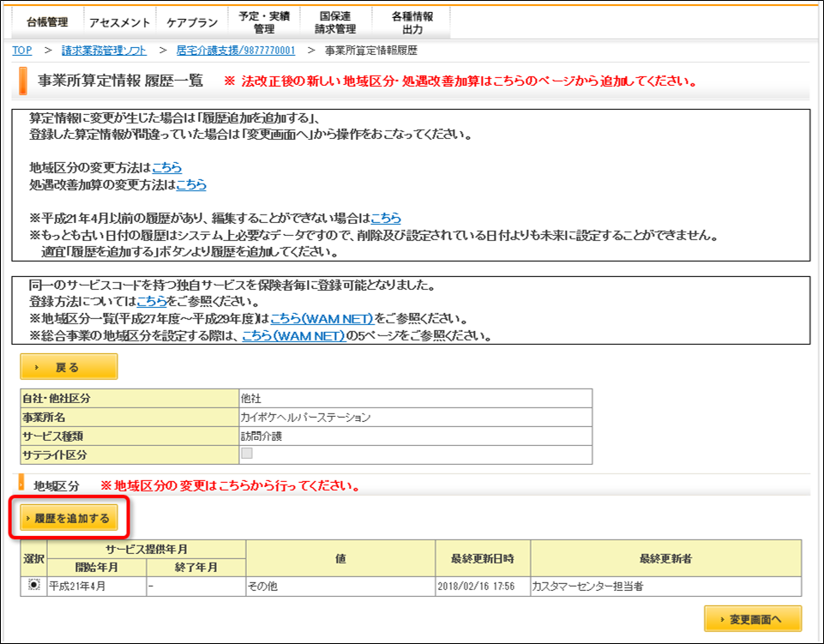The width and height of the screenshot is (824, 644).
Task: Click the TOP breadcrumb link
Action: pos(22,51)
